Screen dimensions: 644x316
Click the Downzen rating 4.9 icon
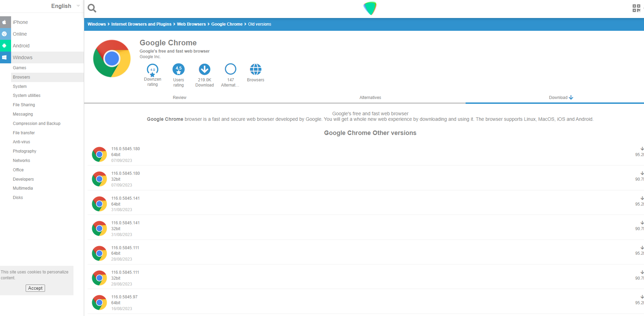(152, 70)
